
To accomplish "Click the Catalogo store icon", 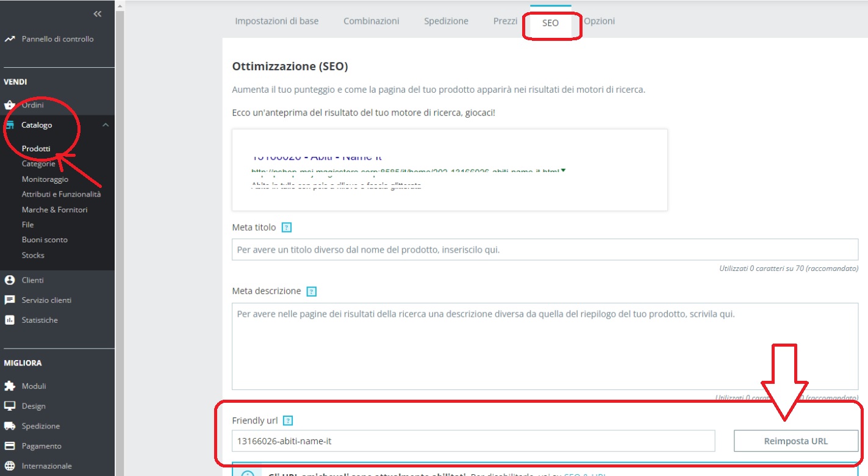I will [9, 125].
